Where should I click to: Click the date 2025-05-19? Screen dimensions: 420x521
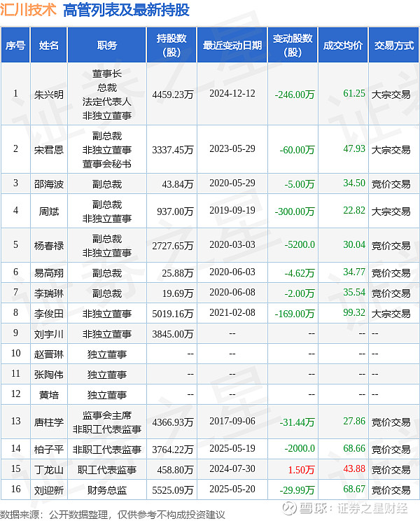point(232,449)
